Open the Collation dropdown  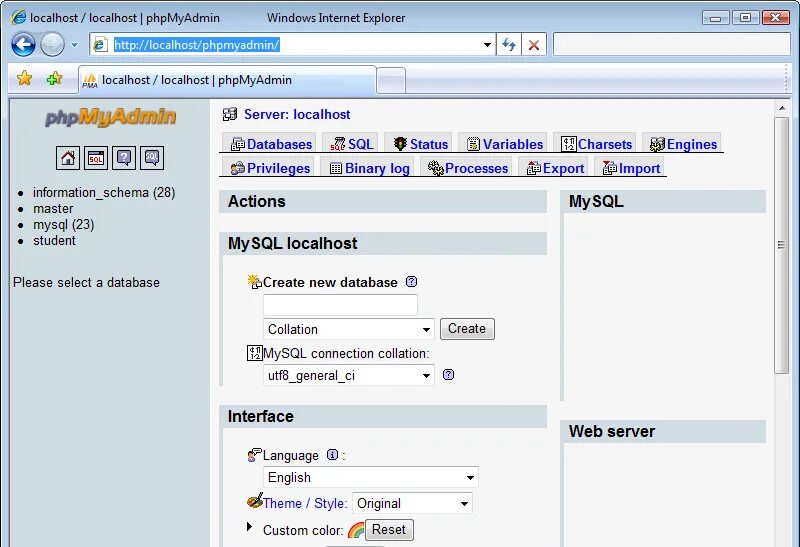pos(348,329)
